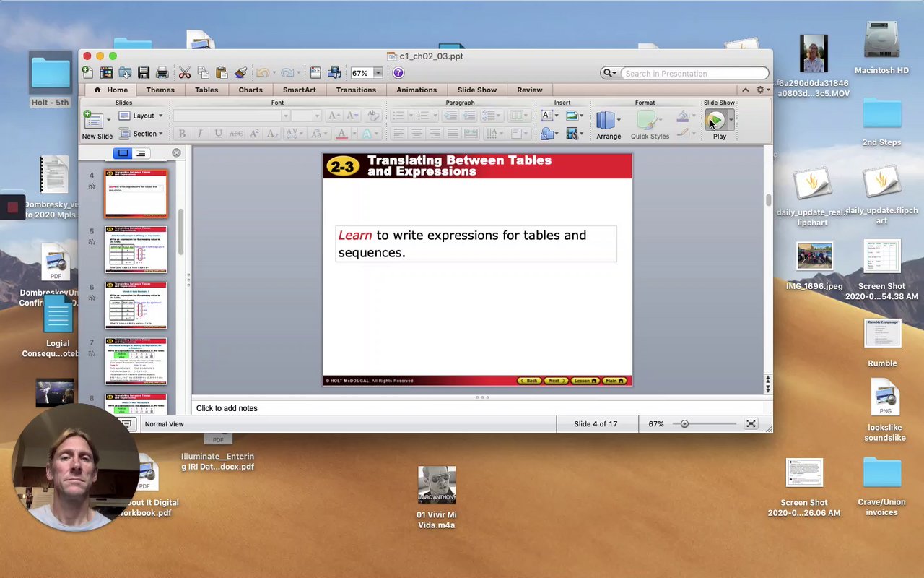The image size is (924, 578).
Task: Switch to the SmartArt tab
Action: point(300,90)
